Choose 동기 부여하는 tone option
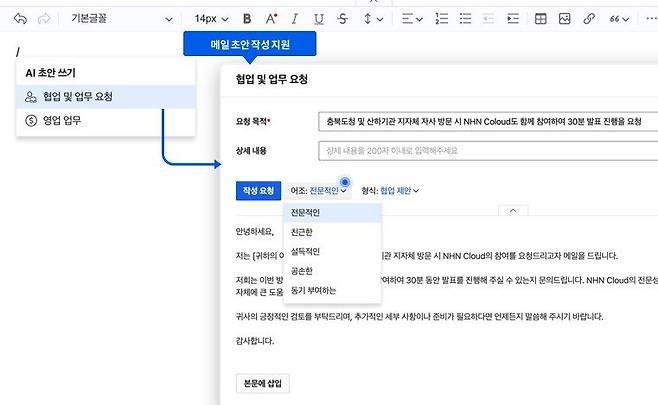 [x=332, y=290]
